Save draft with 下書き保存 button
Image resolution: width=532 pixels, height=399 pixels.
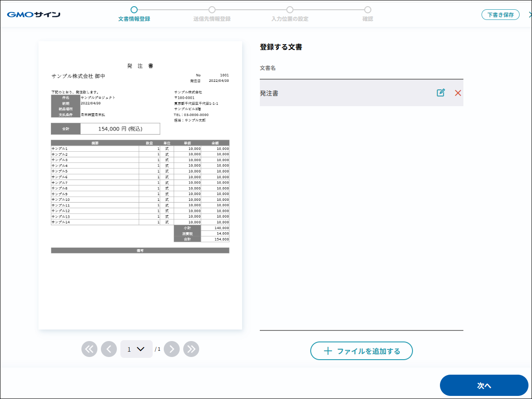pyautogui.click(x=500, y=15)
